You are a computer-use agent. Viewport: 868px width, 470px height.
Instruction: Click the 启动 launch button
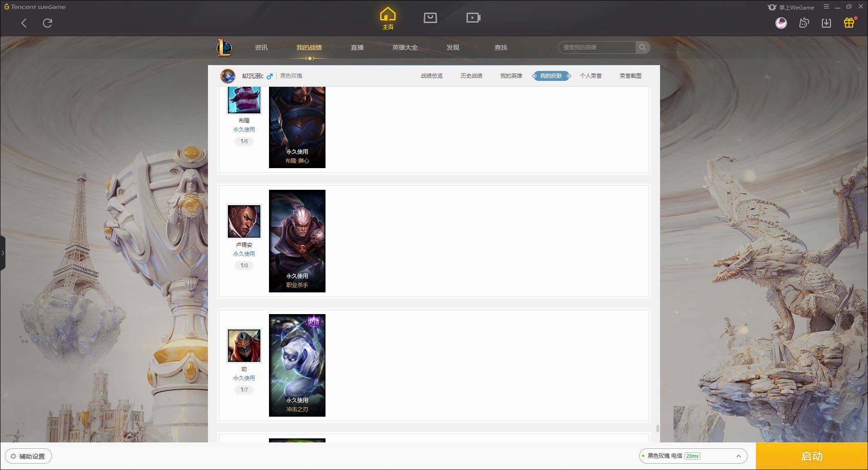click(x=811, y=456)
